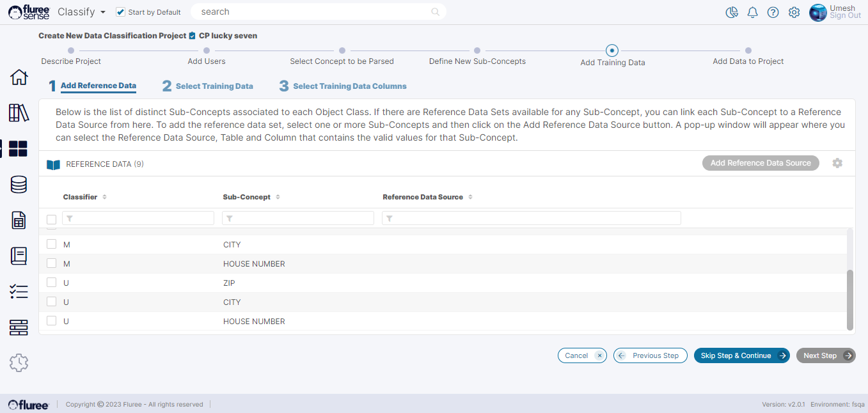Open the pie chart analytics icon
This screenshot has width=868, height=413.
click(x=732, y=13)
